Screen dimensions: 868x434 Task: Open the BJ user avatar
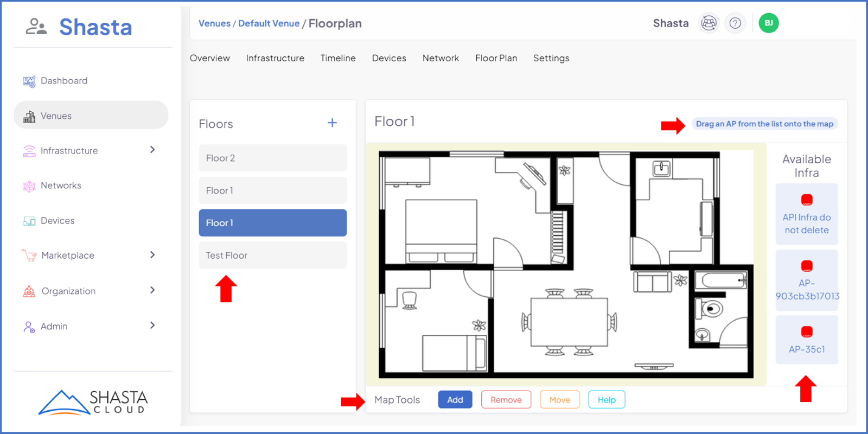pos(769,23)
